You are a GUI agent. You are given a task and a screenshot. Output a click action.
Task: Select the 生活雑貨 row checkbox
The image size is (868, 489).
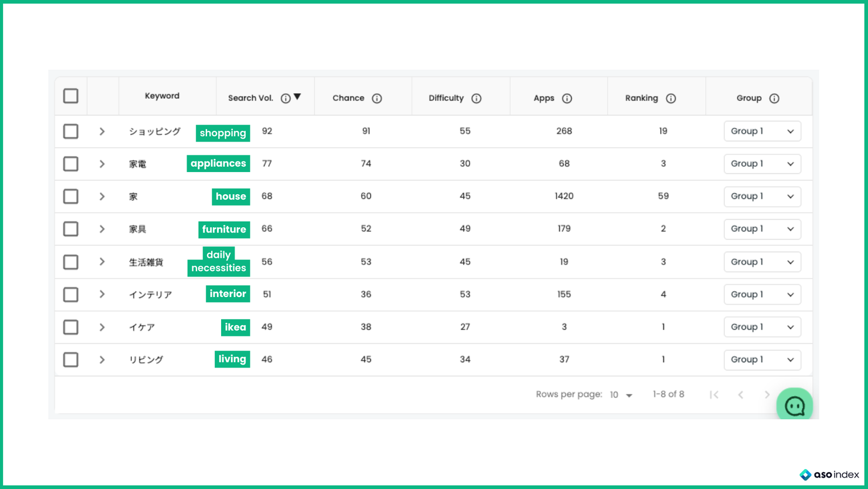point(71,262)
